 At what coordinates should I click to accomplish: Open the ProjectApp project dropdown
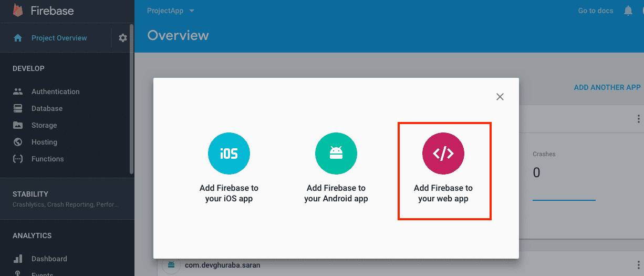(171, 11)
